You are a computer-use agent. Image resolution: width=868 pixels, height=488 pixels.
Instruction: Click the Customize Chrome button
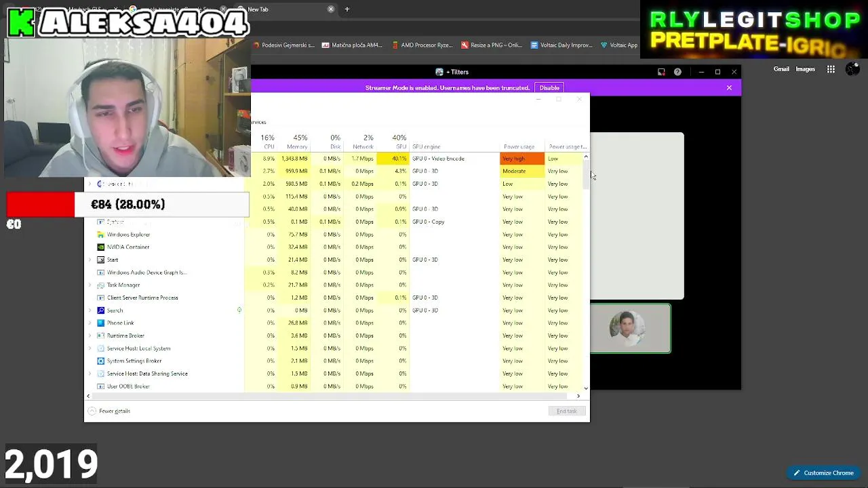(823, 473)
